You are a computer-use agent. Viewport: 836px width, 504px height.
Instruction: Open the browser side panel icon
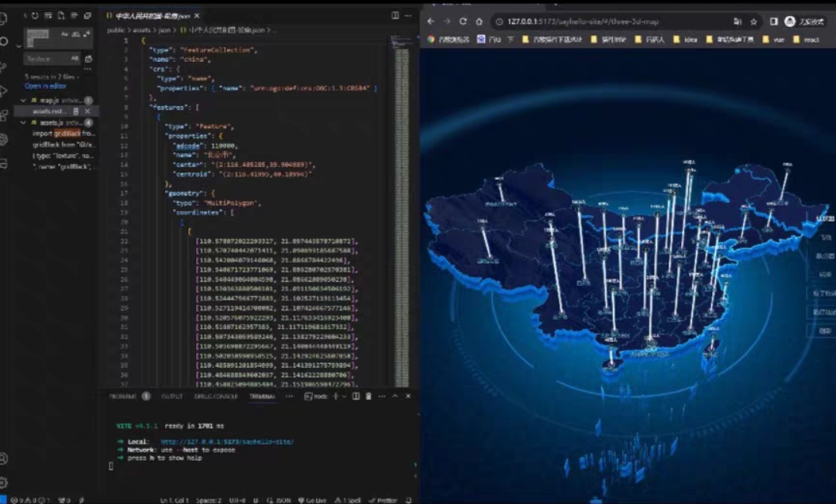point(773,22)
